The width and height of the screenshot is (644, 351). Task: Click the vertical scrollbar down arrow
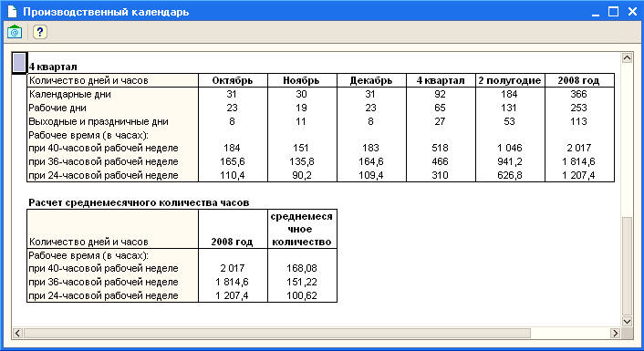(627, 322)
